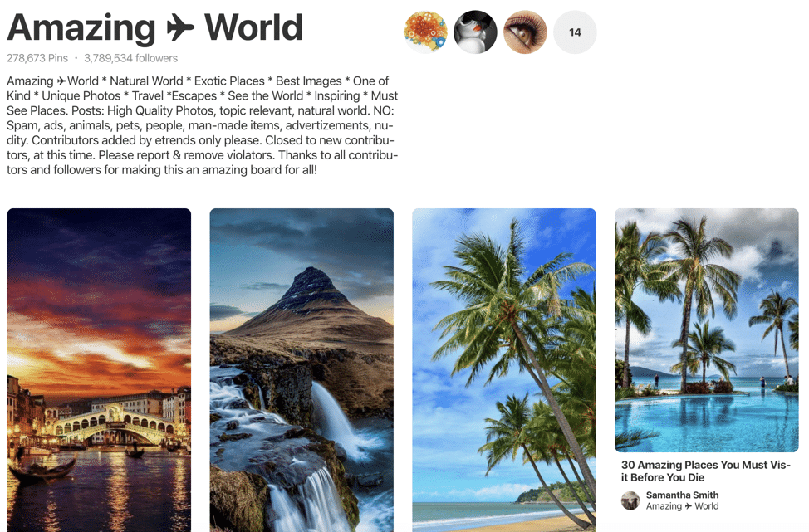The width and height of the screenshot is (809, 532).
Task: Open the black-and-white woman contributor avatar
Action: [x=475, y=32]
